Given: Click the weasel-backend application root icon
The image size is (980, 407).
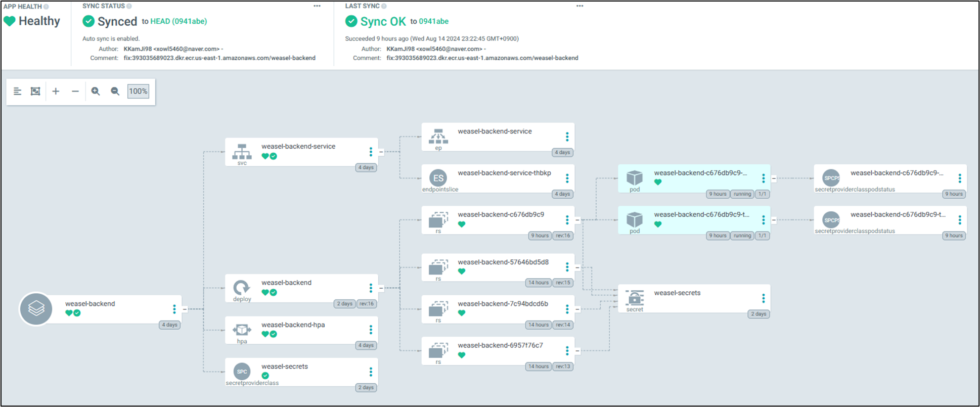Looking at the screenshot, I should point(36,308).
